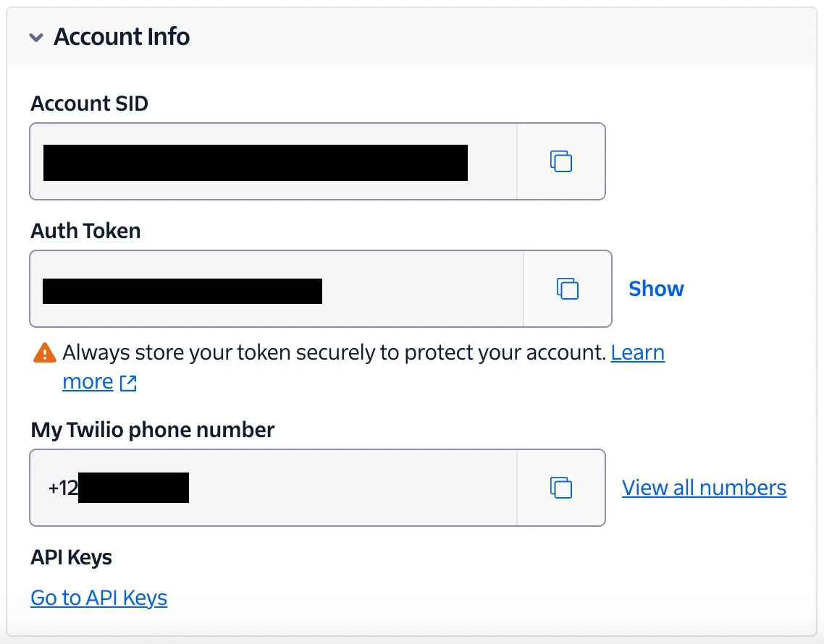Toggle Auth Token visibility with Show
Viewport: 824px width, 644px height.
655,288
